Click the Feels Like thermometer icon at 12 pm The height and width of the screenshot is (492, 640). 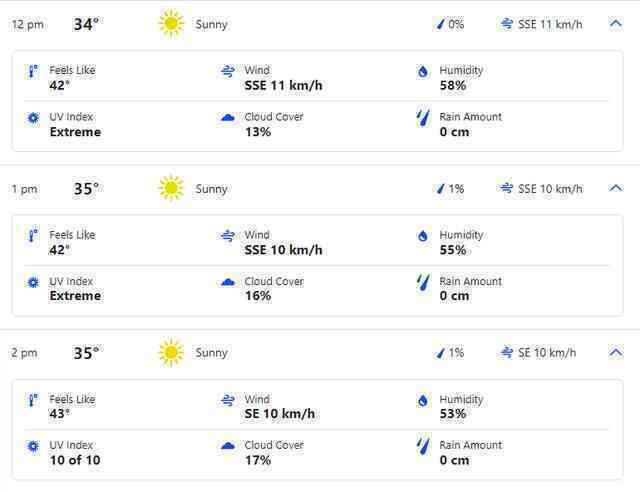33,71
